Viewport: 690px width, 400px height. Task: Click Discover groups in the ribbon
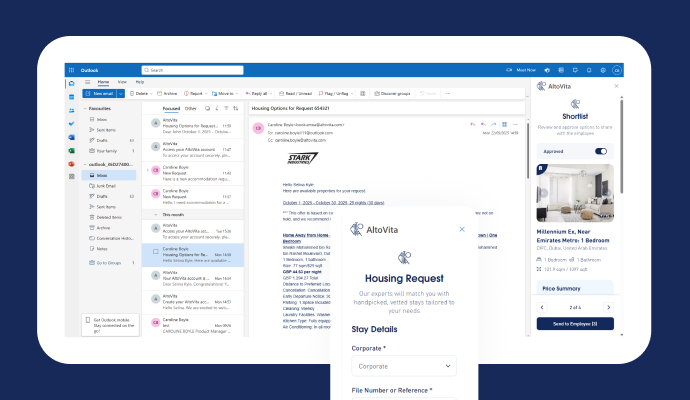(x=392, y=93)
